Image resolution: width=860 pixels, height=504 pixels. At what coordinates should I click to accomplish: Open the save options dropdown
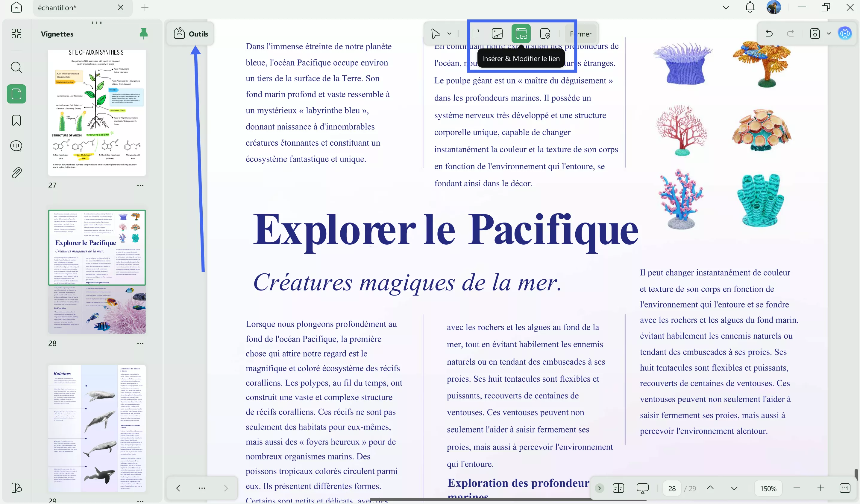point(829,34)
